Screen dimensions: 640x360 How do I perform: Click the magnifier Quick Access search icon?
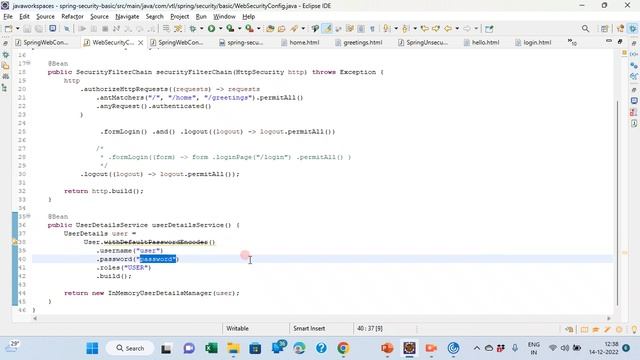(585, 29)
